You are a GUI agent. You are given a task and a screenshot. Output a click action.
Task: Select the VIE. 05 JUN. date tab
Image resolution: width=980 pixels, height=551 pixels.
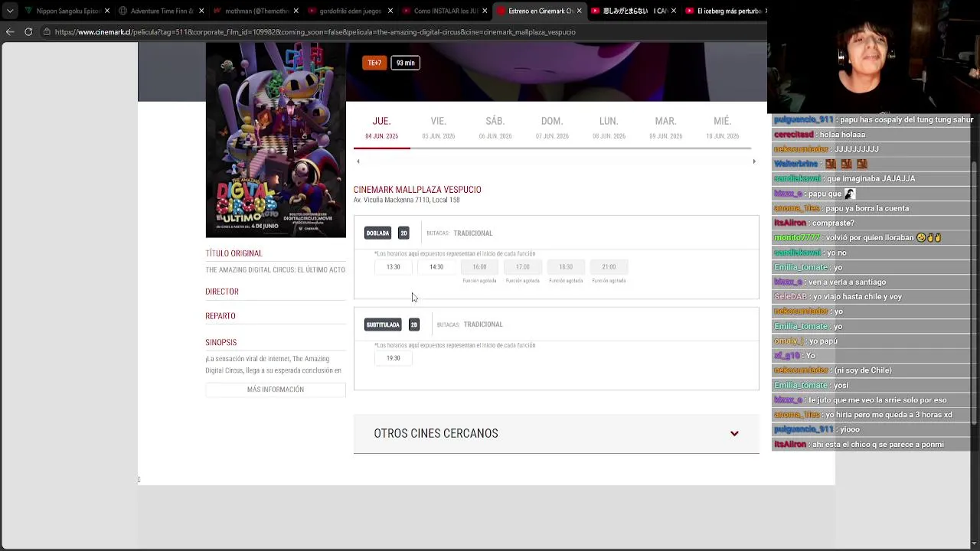point(439,128)
